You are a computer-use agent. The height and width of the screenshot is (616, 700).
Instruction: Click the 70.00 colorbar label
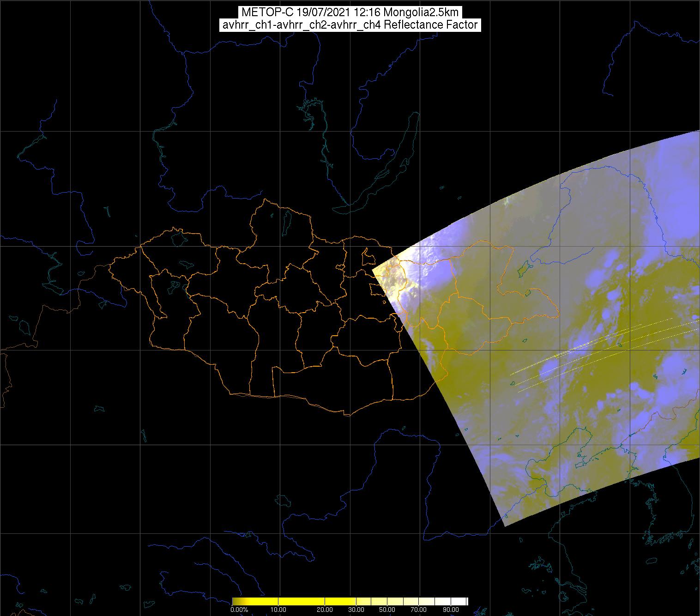[418, 610]
